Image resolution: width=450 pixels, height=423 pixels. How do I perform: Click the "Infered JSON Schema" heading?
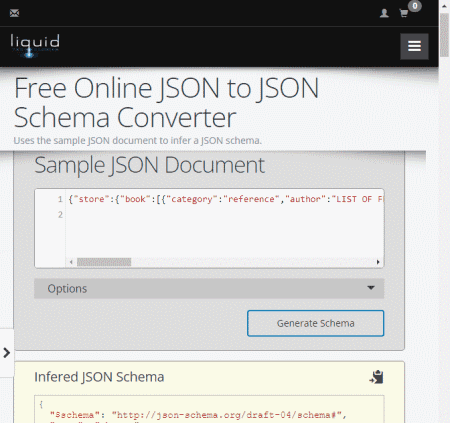pos(99,377)
